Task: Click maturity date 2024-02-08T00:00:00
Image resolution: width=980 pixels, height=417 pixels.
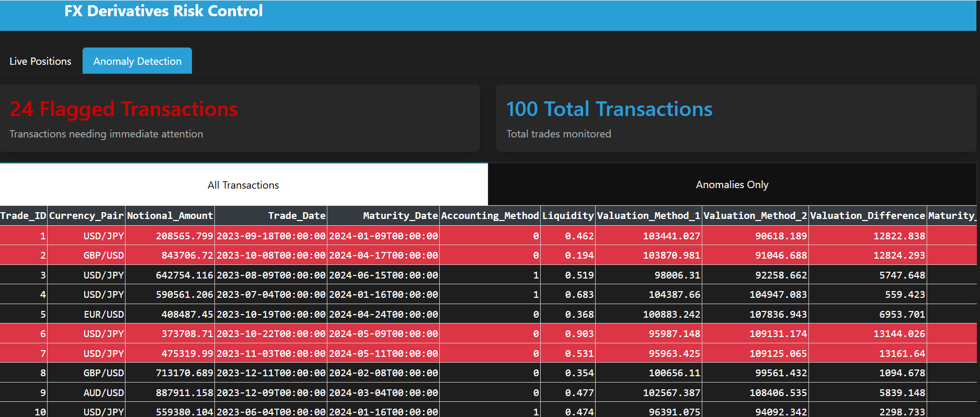Action: (x=383, y=373)
